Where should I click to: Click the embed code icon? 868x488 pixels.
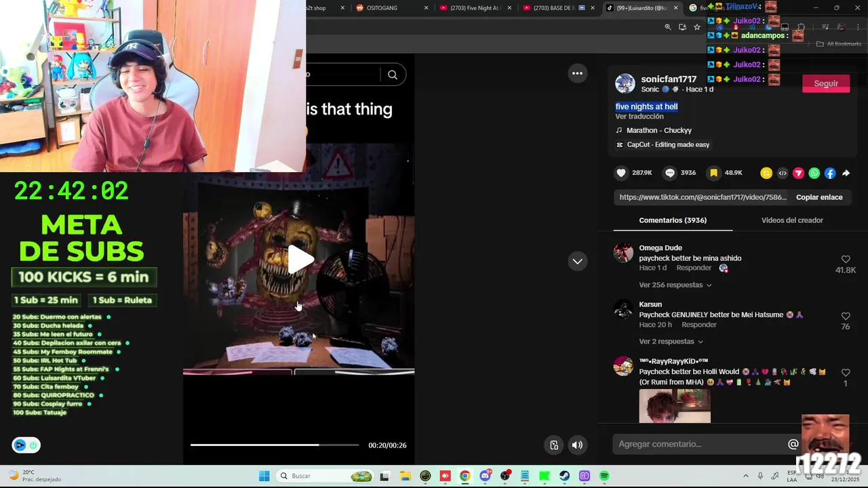tap(783, 173)
